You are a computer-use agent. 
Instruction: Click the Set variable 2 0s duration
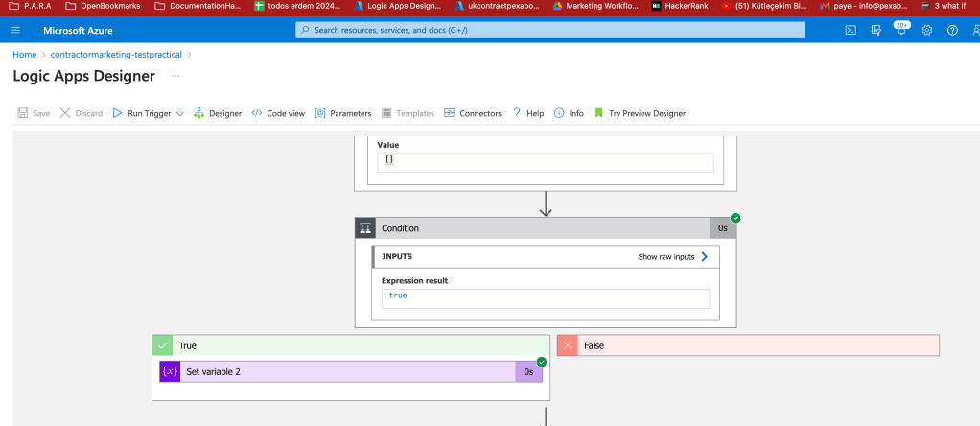528,371
